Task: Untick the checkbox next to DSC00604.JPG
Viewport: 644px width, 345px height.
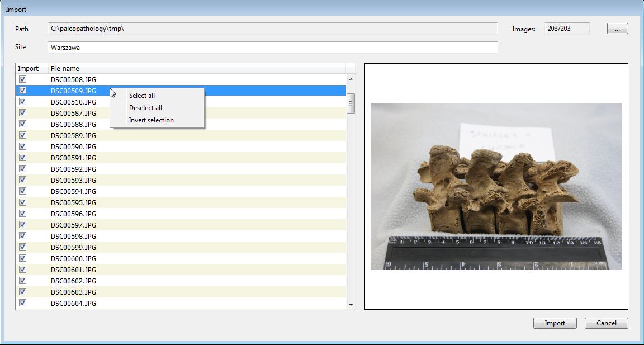Action: (23, 303)
